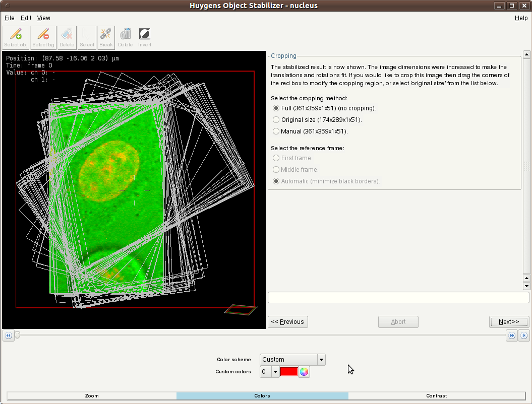The height and width of the screenshot is (404, 532).
Task: Click the Select arrow tool icon
Action: (x=87, y=37)
